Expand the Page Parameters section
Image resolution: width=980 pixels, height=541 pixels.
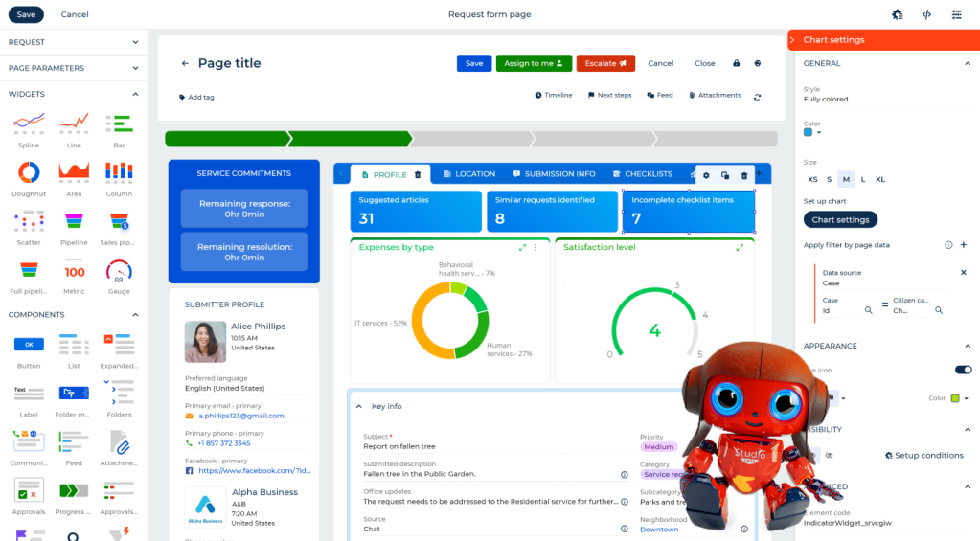coord(135,68)
